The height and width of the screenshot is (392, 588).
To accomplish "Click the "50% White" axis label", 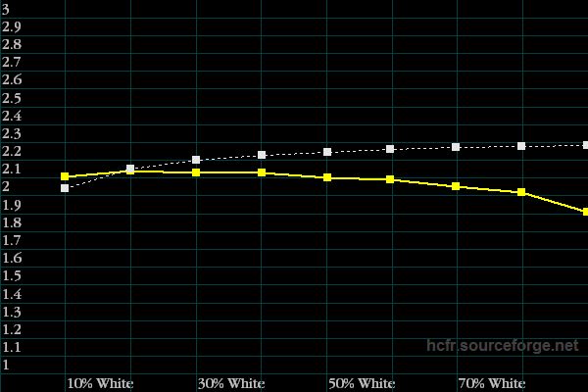I will (x=362, y=384).
